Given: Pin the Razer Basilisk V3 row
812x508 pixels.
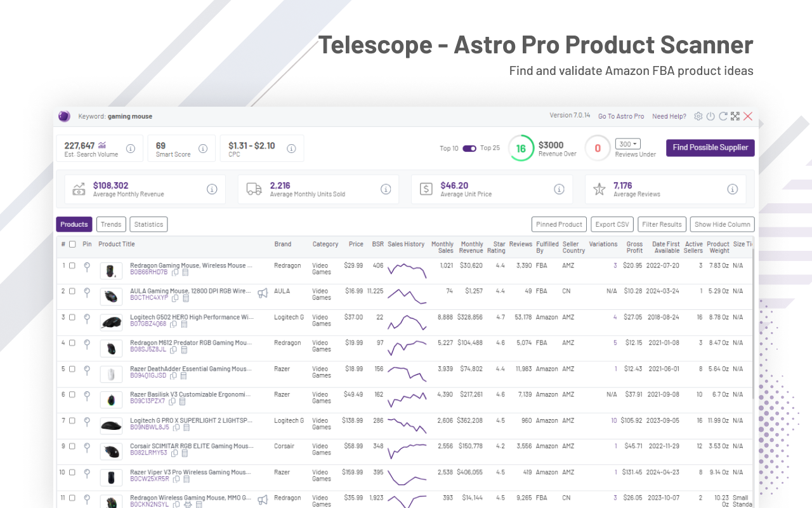Looking at the screenshot, I should pos(87,395).
